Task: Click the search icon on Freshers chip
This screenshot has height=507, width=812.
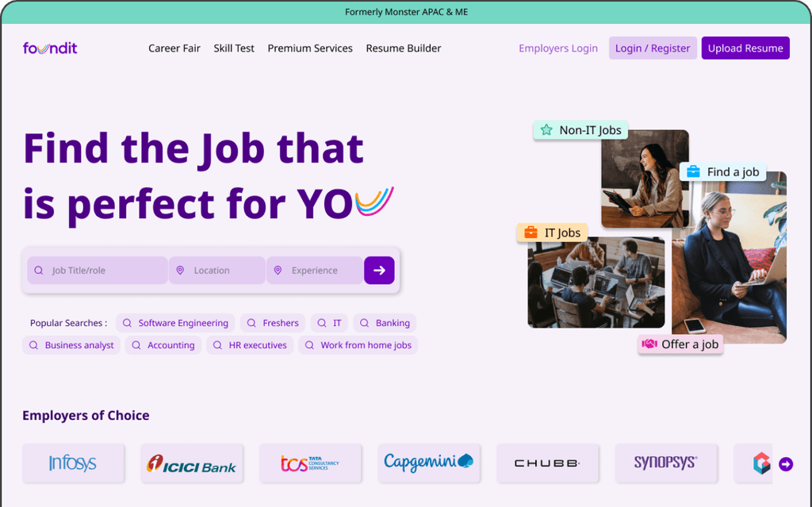Action: click(x=251, y=323)
